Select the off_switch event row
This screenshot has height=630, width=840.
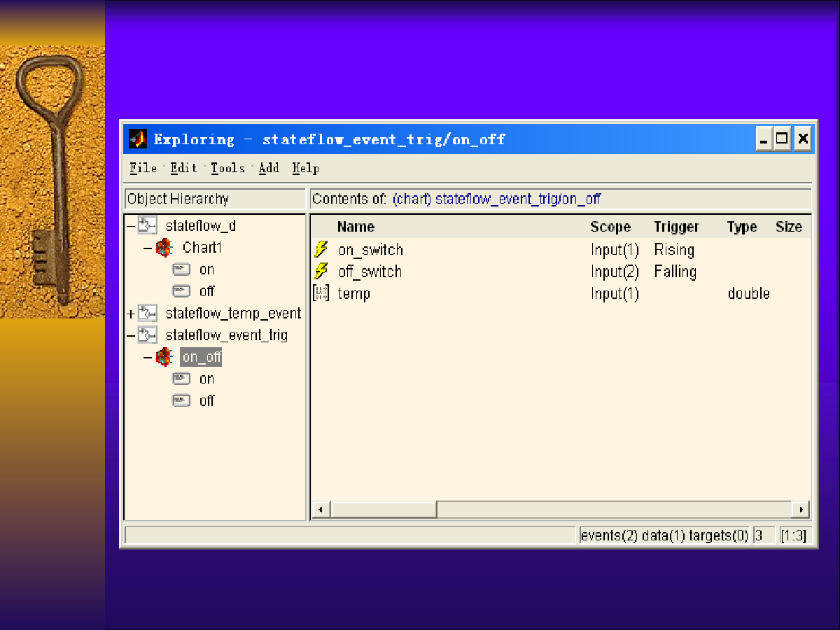(560, 272)
